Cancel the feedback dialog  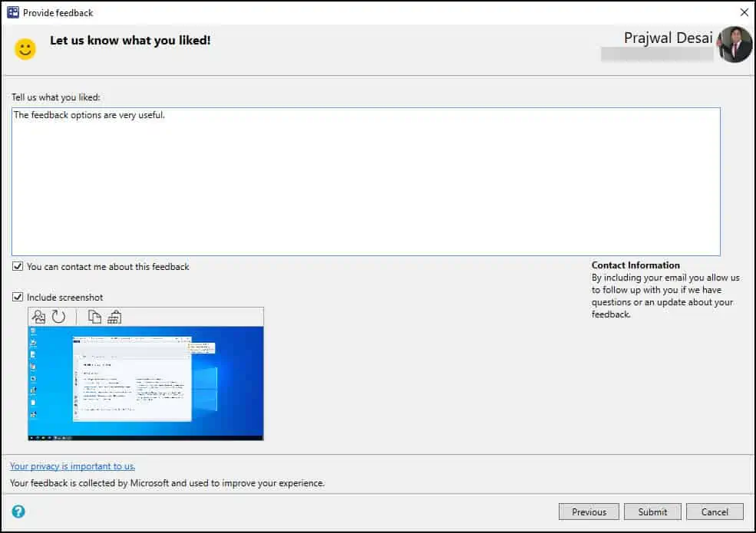coord(715,512)
